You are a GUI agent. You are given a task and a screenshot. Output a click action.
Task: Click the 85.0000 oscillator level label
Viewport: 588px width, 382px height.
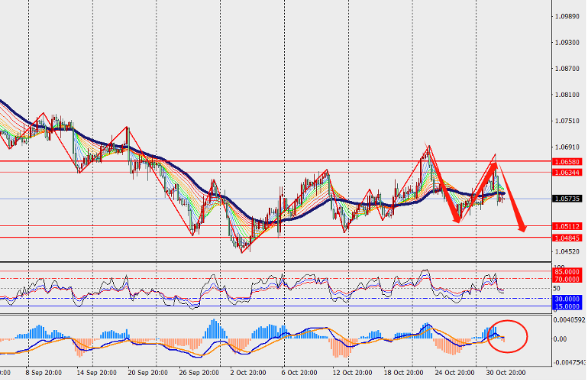tap(567, 272)
